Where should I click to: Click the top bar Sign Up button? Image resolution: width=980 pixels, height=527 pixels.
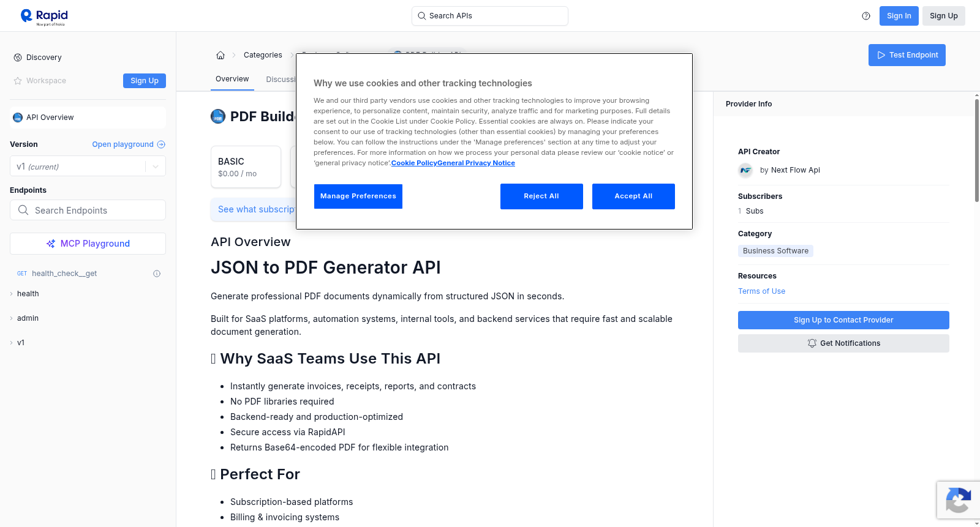tap(943, 16)
